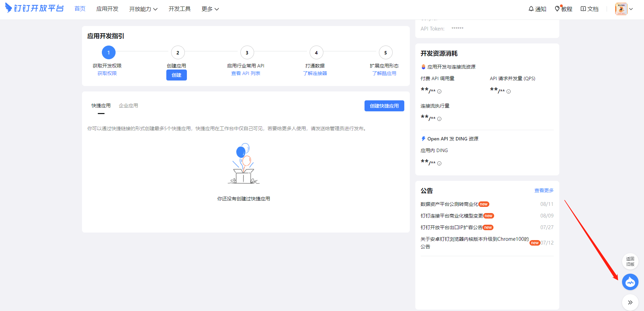Click the 07/27 announcement date
The image size is (644, 311).
(547, 227)
